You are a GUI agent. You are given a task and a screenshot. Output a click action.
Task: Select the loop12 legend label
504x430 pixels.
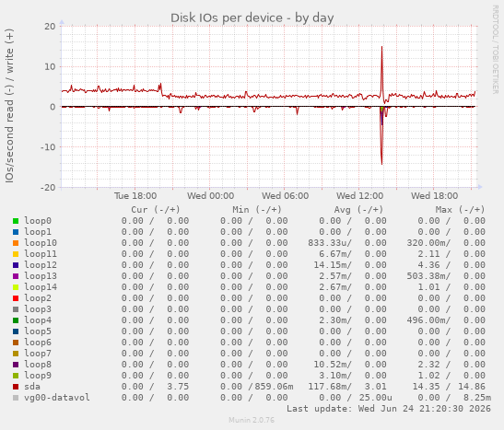pos(41,265)
